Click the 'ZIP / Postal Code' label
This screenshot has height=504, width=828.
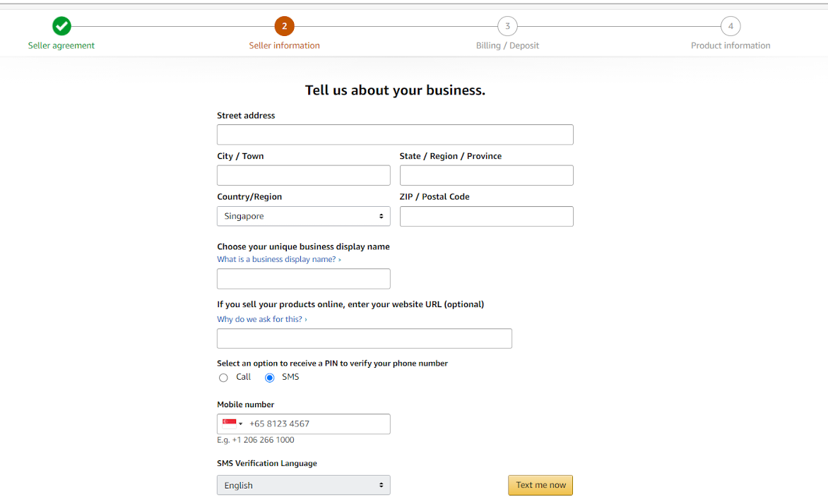pos(434,197)
